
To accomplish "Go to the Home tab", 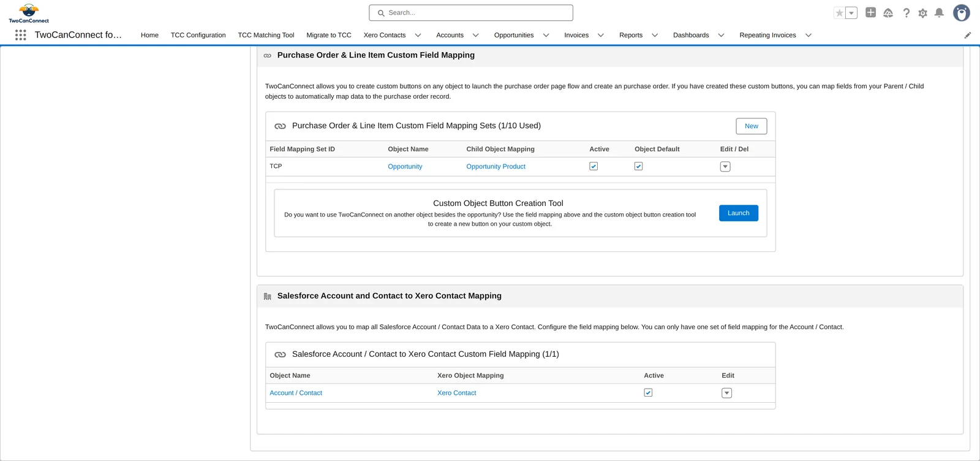I will coord(149,35).
